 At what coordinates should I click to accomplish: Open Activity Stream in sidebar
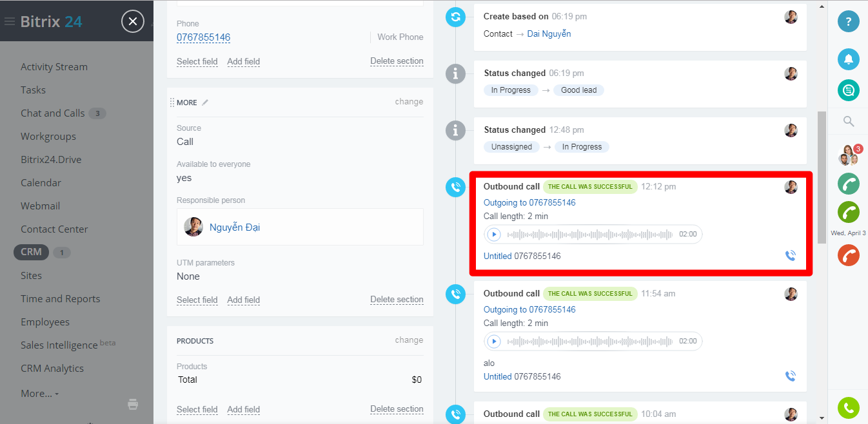(x=54, y=67)
